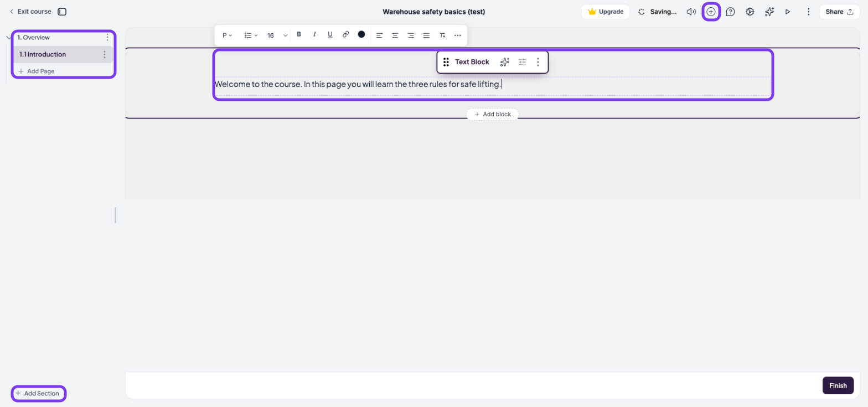
Task: Open the course settings gear icon
Action: [x=750, y=12]
